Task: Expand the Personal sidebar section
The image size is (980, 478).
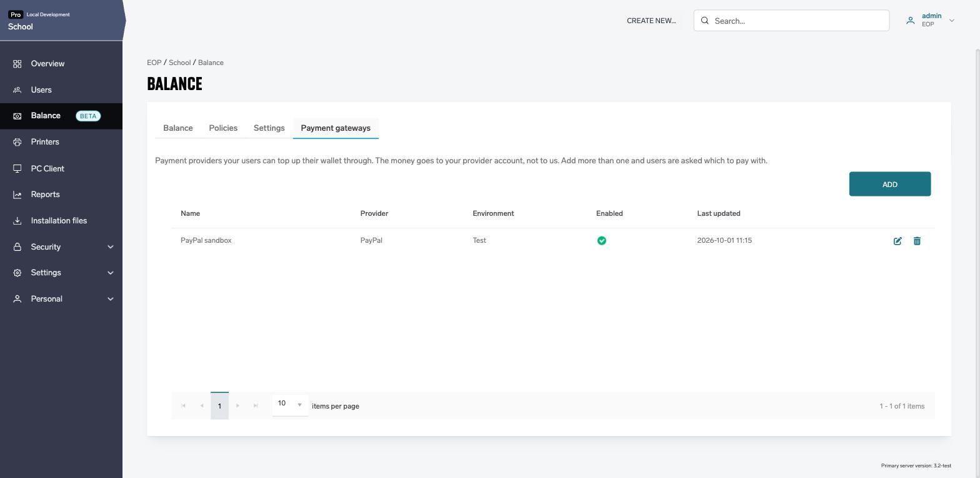Action: [111, 299]
